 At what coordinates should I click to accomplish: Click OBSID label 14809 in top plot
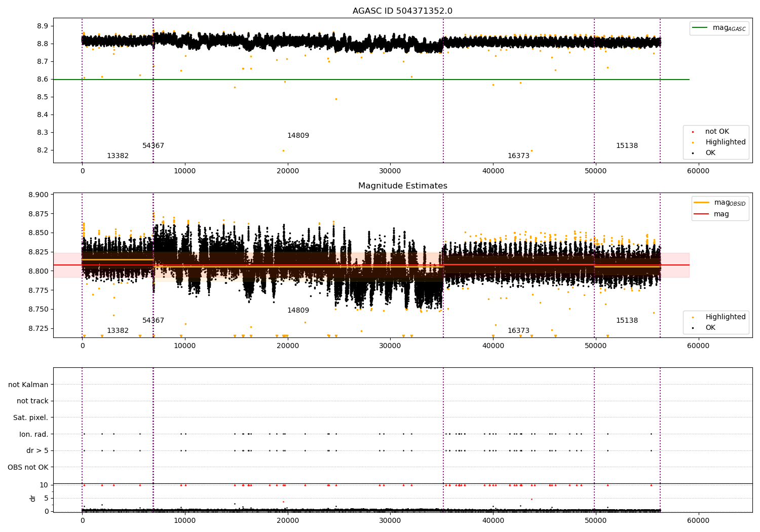click(298, 136)
